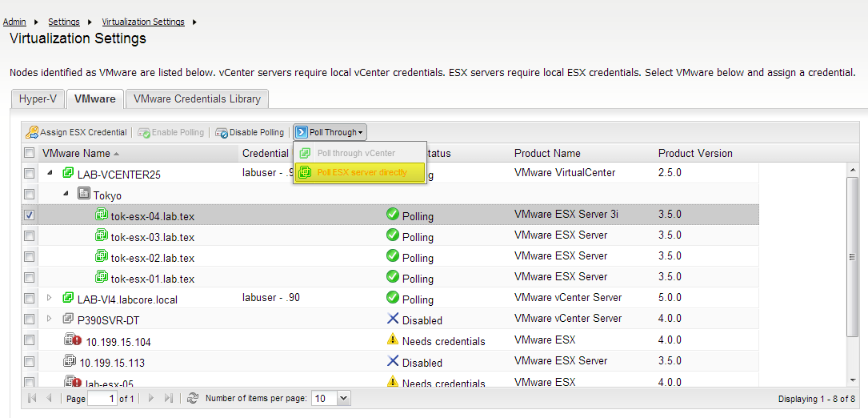The width and height of the screenshot is (868, 418).
Task: Toggle the select-all checkbox in header
Action: pyautogui.click(x=30, y=152)
